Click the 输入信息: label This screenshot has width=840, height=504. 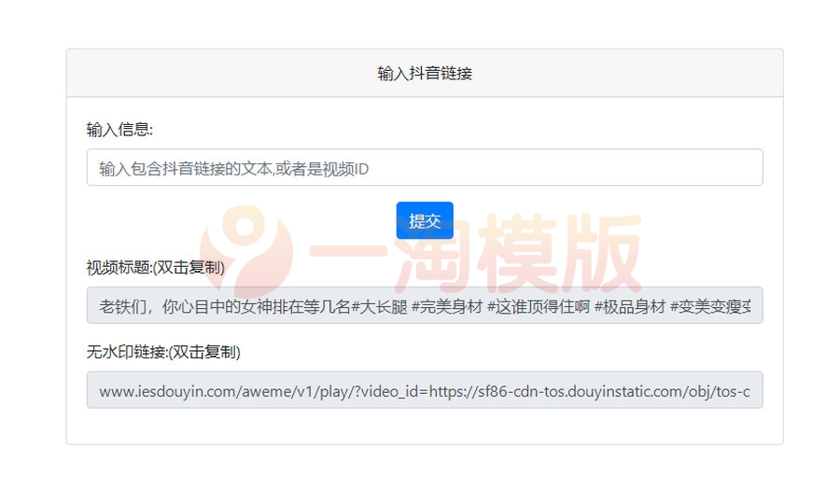119,130
